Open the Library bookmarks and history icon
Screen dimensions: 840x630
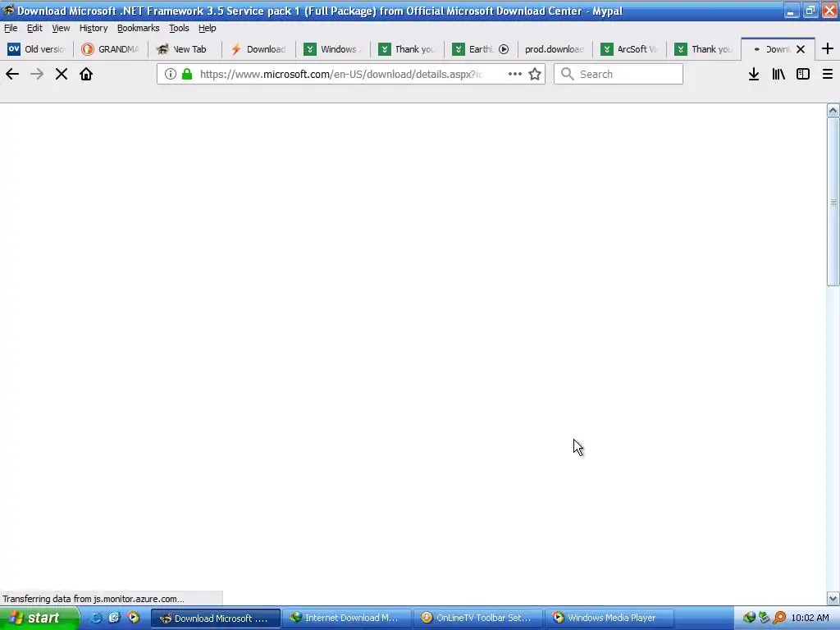[778, 74]
